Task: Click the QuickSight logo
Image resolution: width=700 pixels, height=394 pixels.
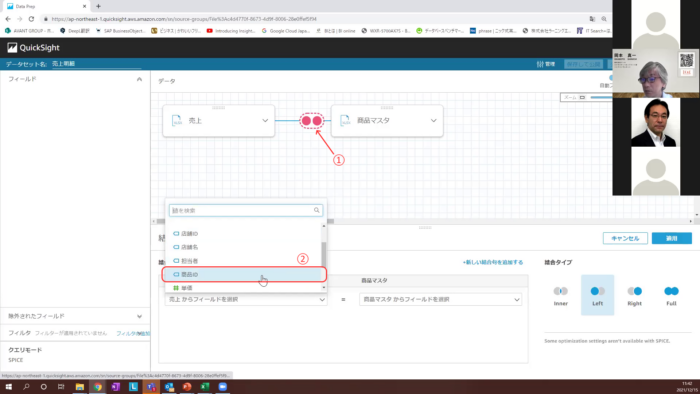Action: [x=33, y=48]
